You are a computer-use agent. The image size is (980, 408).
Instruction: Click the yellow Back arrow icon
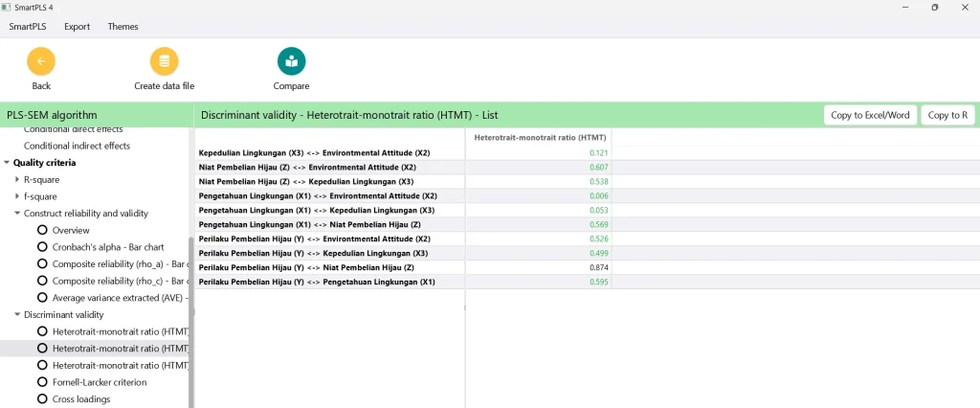(40, 61)
